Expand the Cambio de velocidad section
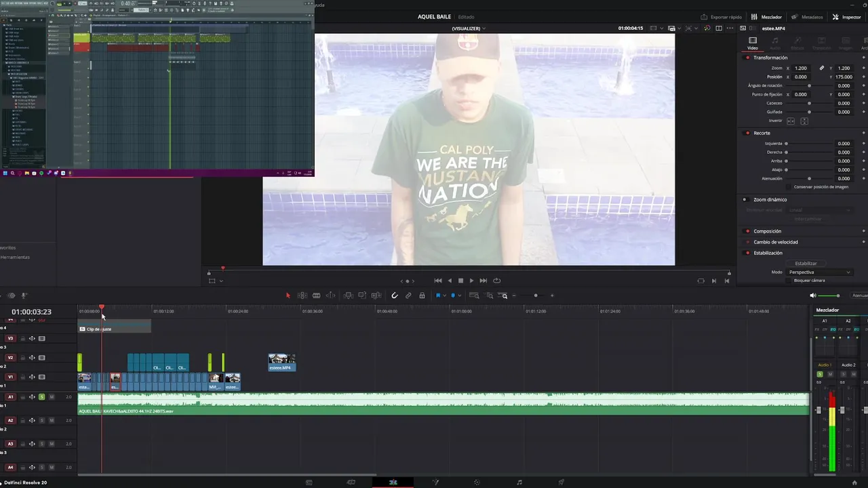Viewport: 868px width, 488px height. [x=775, y=242]
